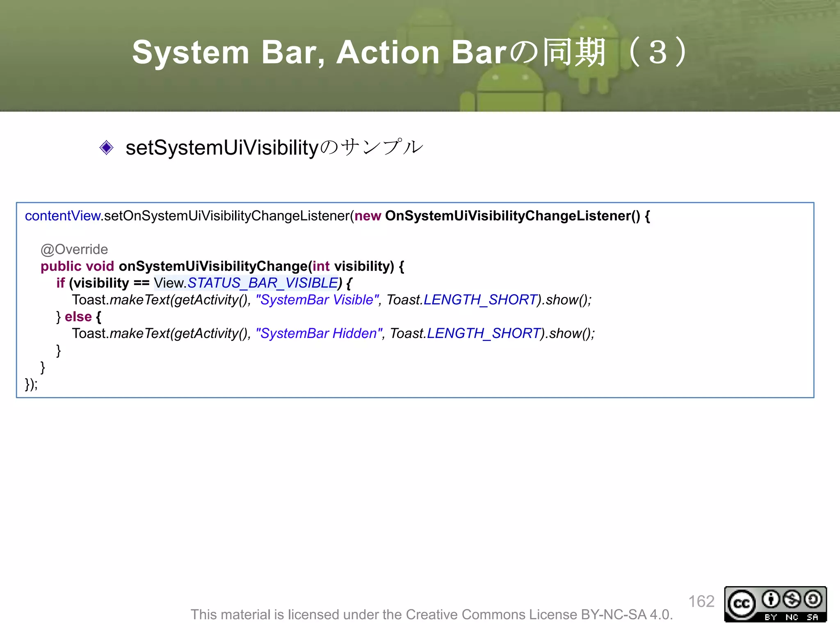Click the string "SystemBar Visible"

(317, 300)
